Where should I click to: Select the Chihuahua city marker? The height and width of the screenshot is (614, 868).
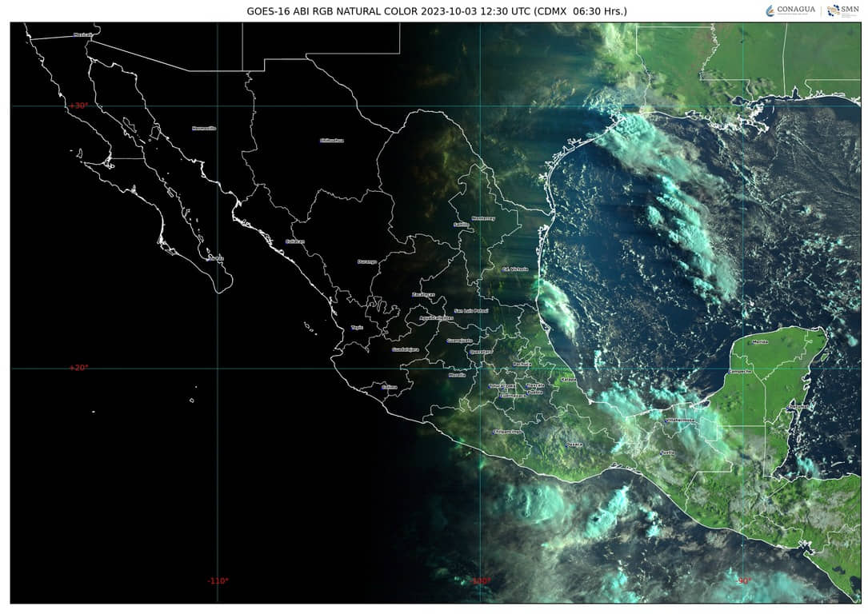[331, 140]
